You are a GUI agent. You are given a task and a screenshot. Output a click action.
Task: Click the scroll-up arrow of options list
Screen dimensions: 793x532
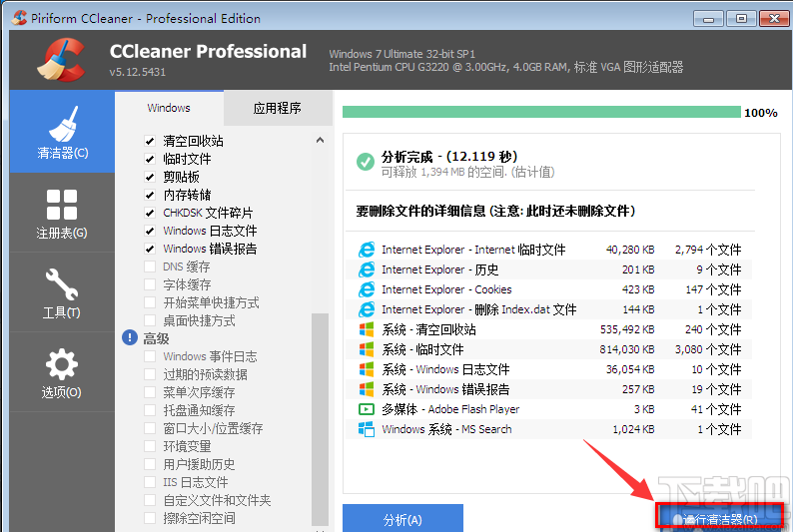point(321,141)
